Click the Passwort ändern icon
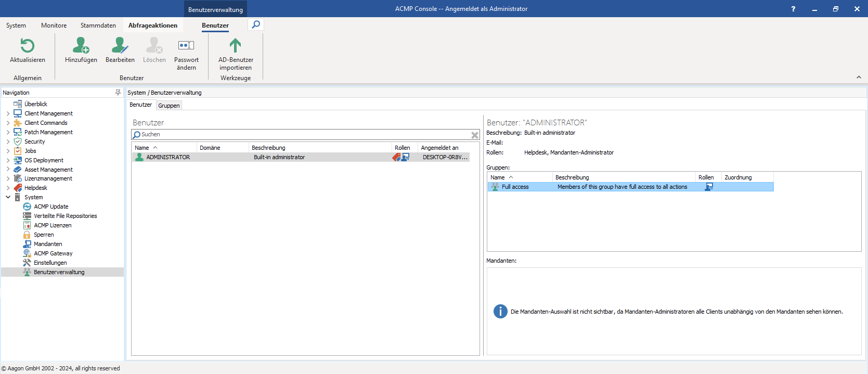 [x=186, y=46]
